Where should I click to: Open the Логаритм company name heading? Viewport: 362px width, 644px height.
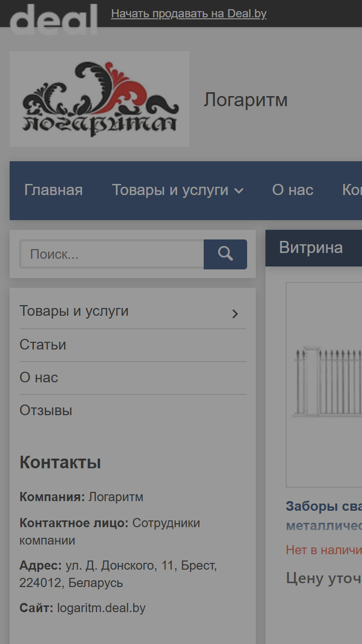tap(246, 100)
